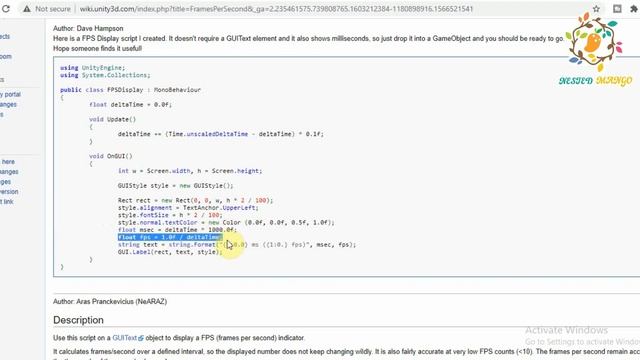640x360 pixels.
Task: Click 'int w = Screen.width' code line
Action: [x=190, y=171]
